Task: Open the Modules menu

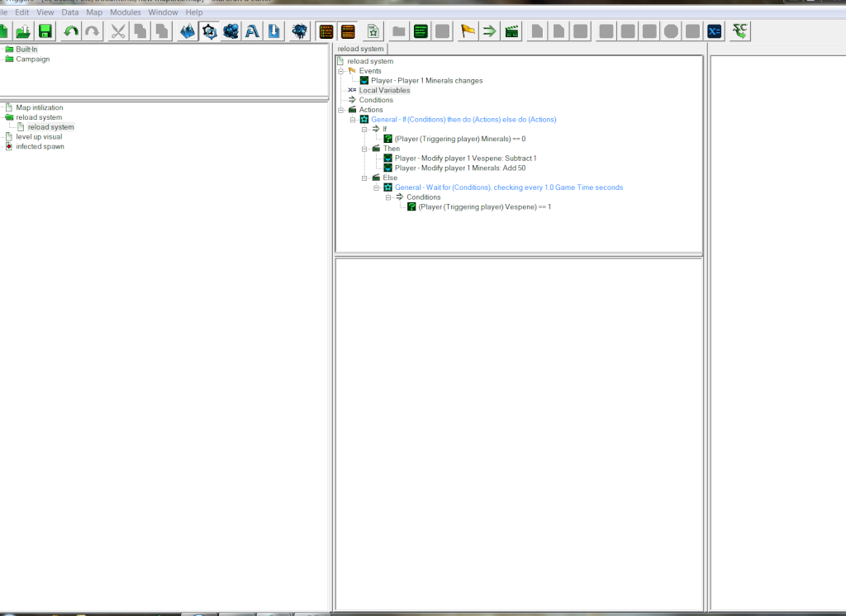Action: click(126, 12)
